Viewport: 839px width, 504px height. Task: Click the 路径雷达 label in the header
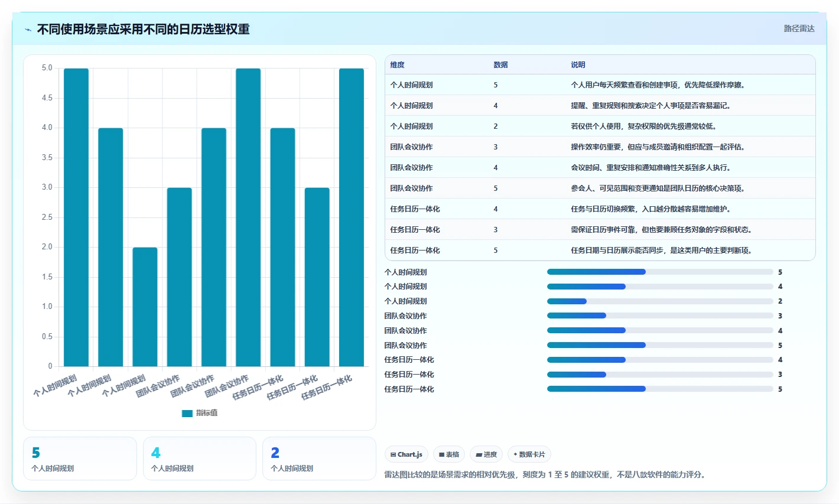point(799,28)
